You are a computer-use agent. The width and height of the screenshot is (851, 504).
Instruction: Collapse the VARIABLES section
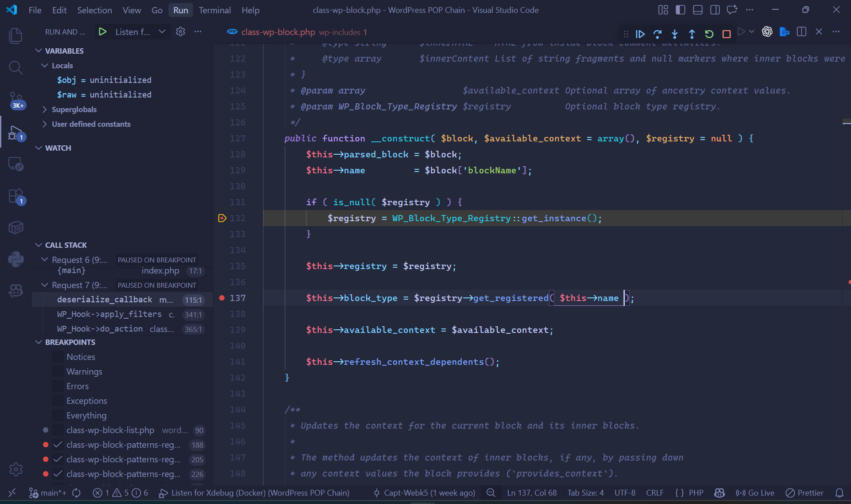tap(39, 51)
